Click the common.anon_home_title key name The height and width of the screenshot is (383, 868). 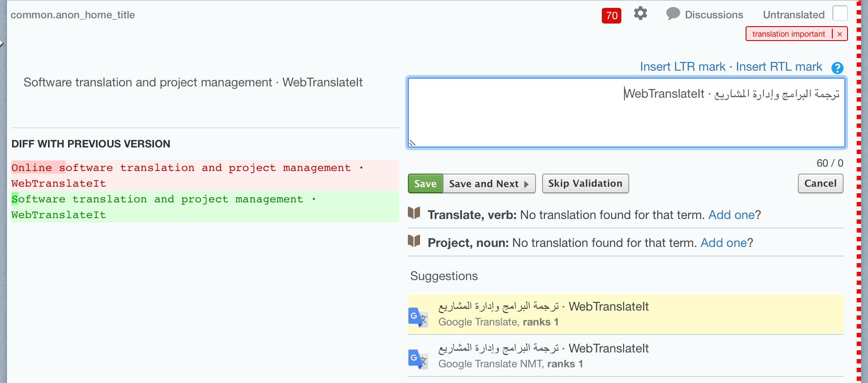(73, 15)
